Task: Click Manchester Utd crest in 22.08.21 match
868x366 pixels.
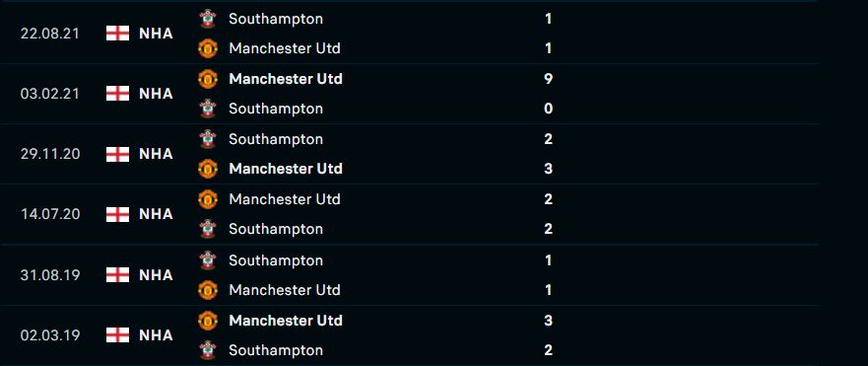Action: (208, 48)
